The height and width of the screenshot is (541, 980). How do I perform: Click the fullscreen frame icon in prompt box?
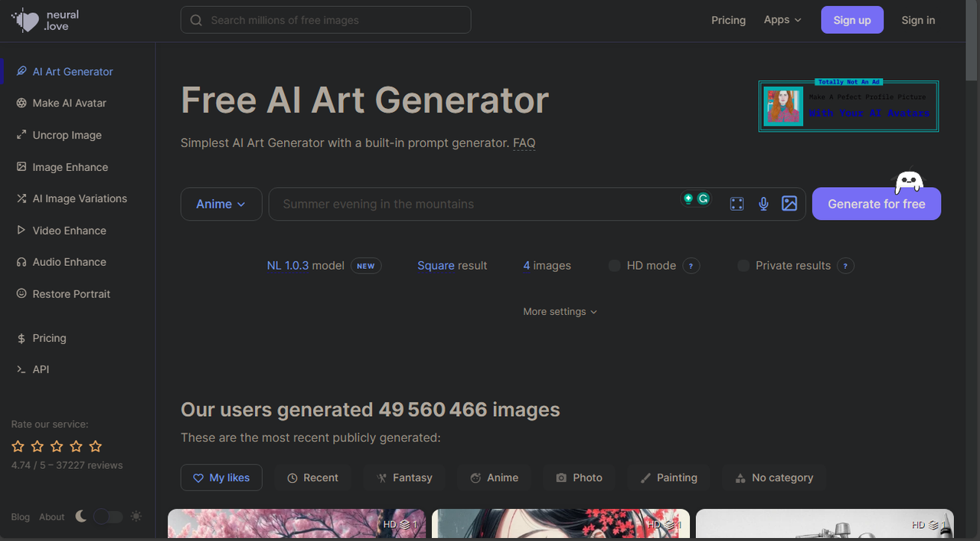(737, 204)
